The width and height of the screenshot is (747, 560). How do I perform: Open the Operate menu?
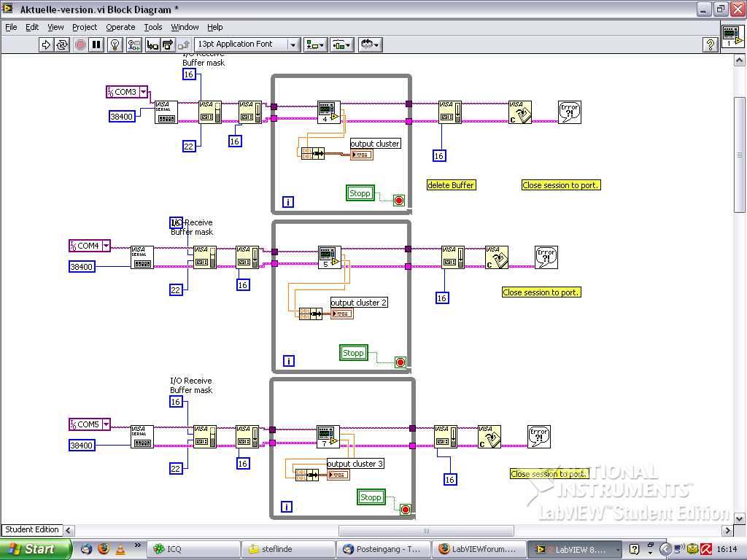click(120, 27)
